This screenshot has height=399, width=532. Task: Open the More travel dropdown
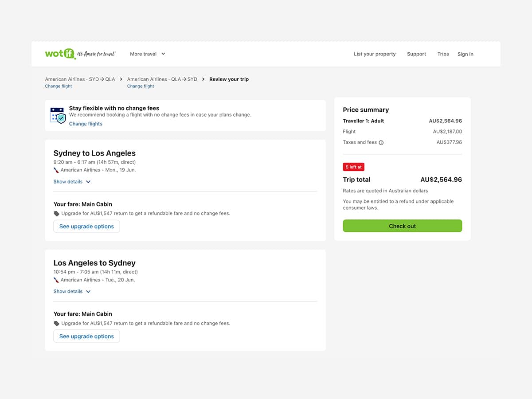(148, 54)
